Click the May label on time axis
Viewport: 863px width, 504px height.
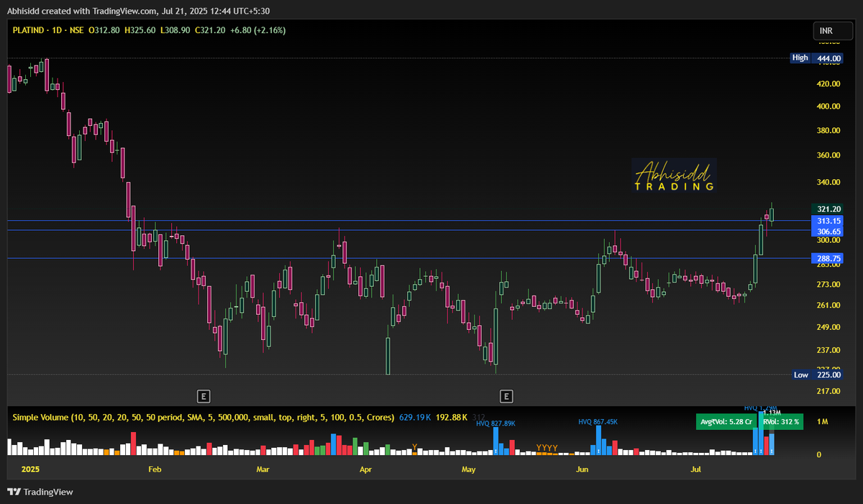point(469,469)
